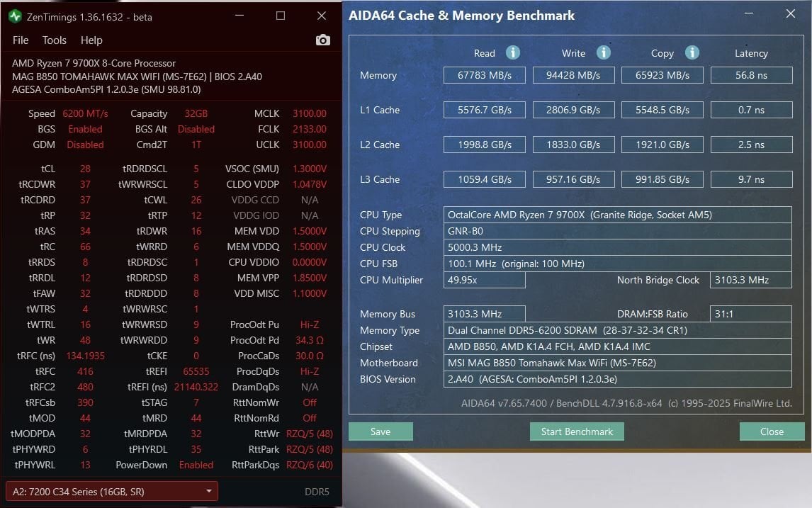The width and height of the screenshot is (812, 508).
Task: Click the ZenTimings screenshot camera icon
Action: tap(322, 40)
